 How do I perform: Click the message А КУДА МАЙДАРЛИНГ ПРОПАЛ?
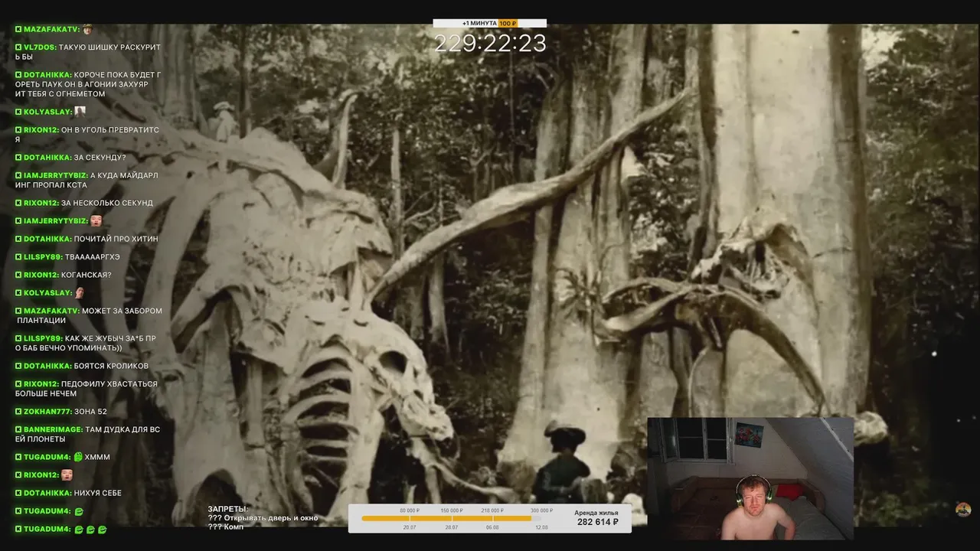click(87, 180)
